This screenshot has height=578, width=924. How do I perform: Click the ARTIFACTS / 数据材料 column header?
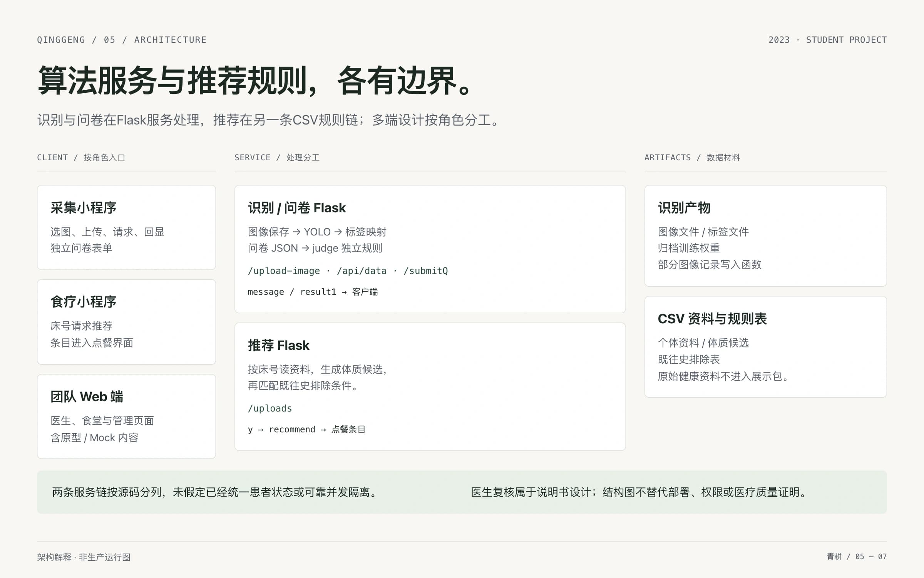692,158
